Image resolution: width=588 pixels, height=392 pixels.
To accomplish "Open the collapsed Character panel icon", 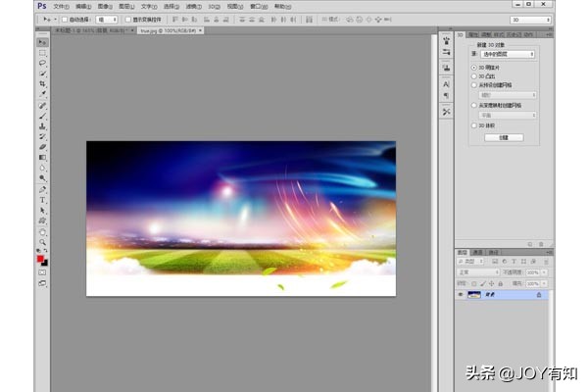I will coord(446,84).
